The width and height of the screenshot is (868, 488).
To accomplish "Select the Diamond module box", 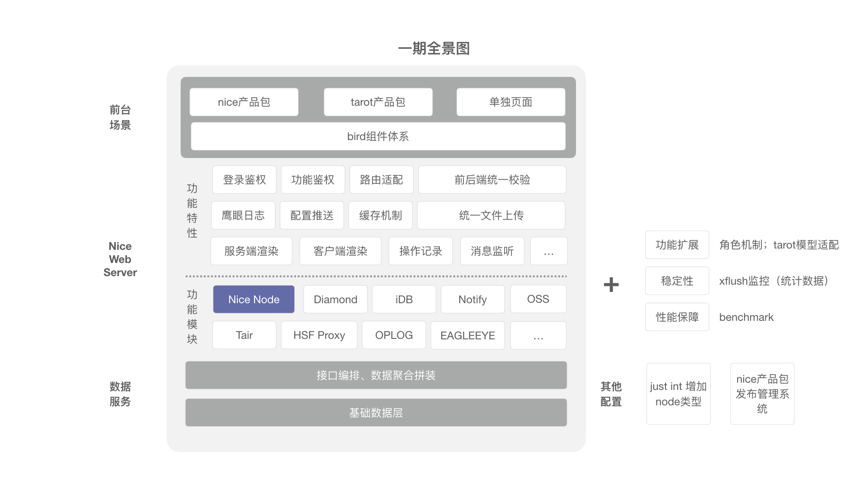I will 335,299.
